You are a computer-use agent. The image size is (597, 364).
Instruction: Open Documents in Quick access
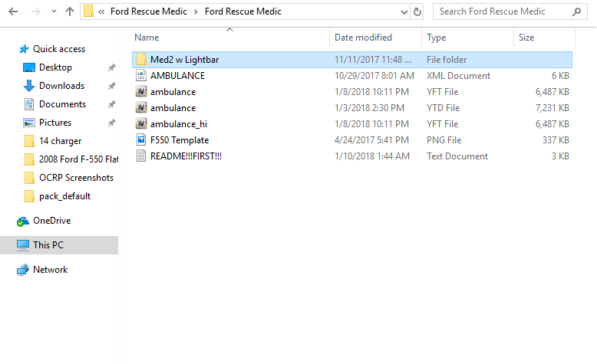point(62,104)
